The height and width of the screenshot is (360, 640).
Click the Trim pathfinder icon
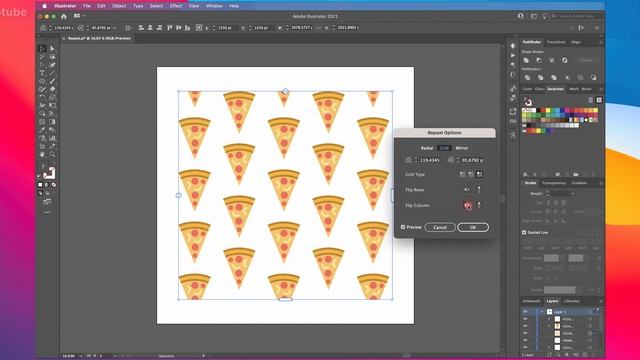tap(540, 78)
